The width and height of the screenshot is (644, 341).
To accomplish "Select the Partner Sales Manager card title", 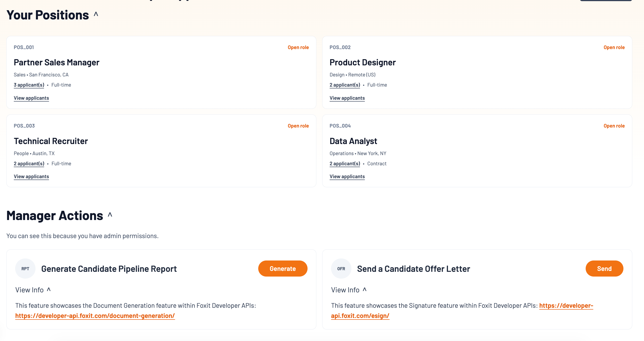I will point(57,62).
